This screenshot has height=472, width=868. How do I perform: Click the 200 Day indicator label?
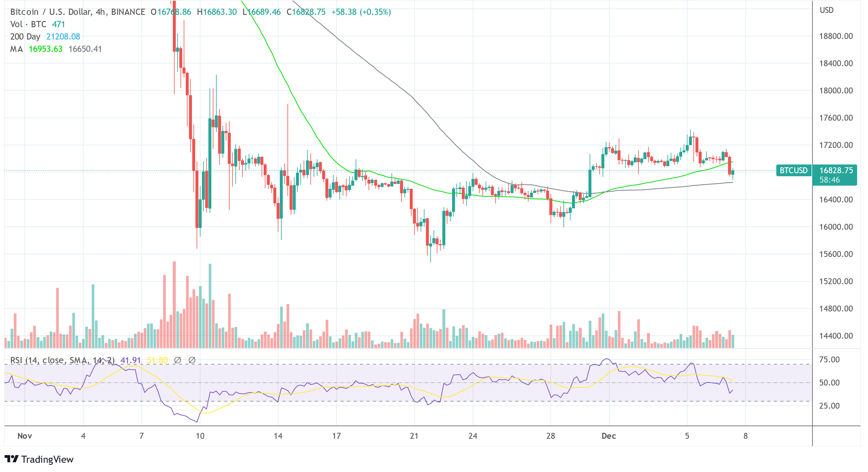[x=25, y=37]
